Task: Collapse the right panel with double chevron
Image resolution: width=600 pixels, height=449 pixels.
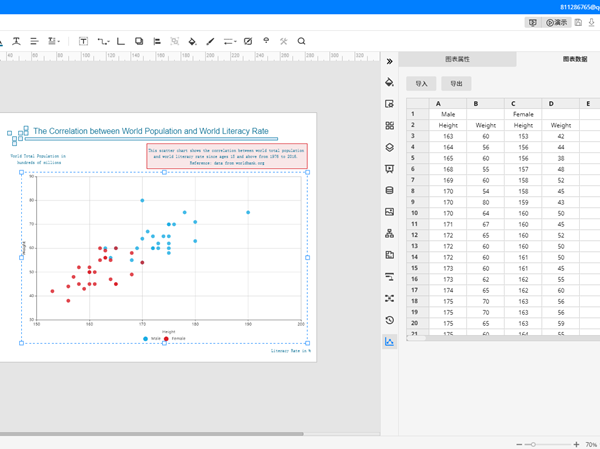Action: 389,61
